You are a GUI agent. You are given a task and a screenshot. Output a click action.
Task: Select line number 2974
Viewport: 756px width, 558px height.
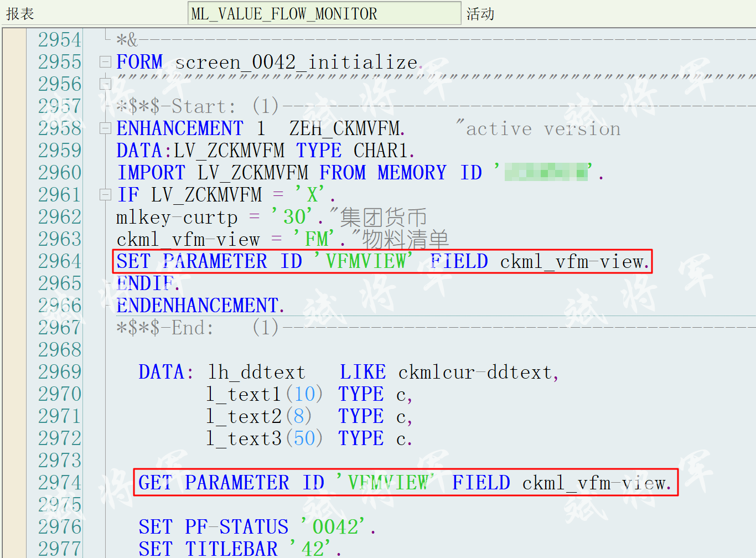[x=59, y=483]
